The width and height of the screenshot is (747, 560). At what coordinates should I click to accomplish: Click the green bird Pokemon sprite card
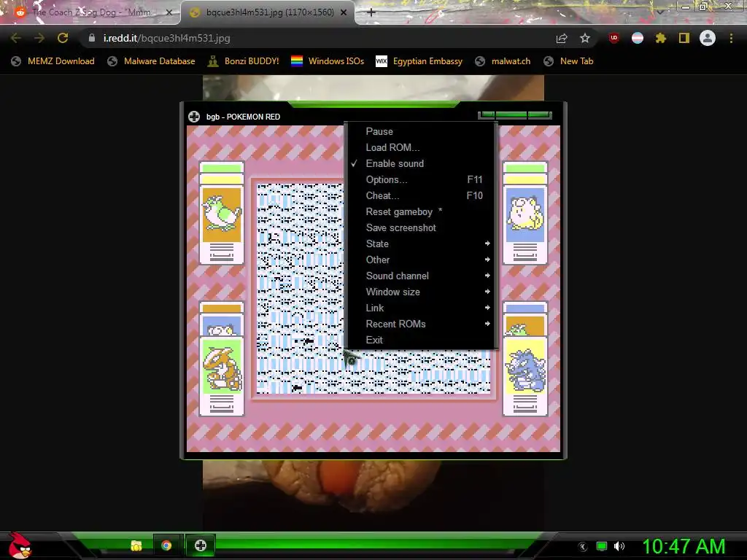coord(222,214)
